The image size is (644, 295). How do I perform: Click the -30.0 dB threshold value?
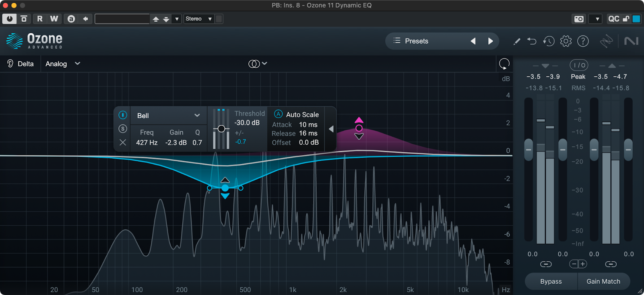[x=247, y=123]
